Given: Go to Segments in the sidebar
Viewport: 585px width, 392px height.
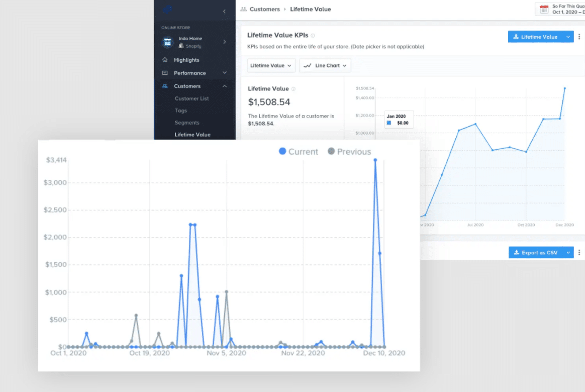Looking at the screenshot, I should pyautogui.click(x=187, y=123).
